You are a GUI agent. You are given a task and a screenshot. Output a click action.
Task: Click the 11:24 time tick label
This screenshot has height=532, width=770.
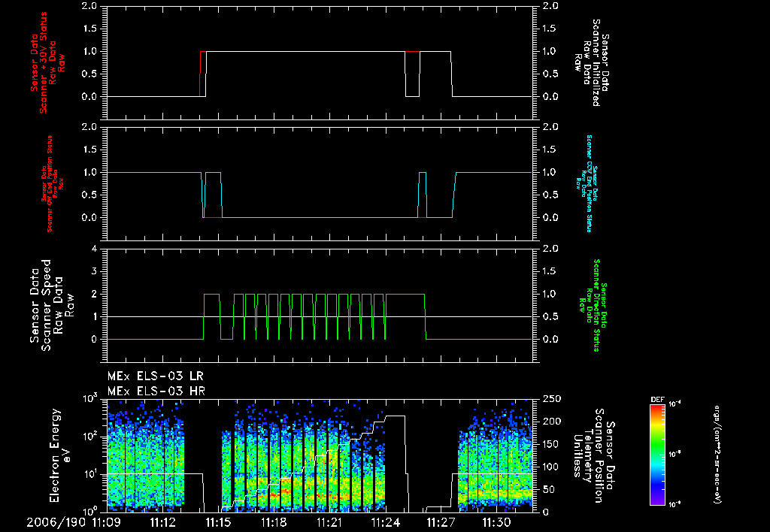(x=387, y=522)
